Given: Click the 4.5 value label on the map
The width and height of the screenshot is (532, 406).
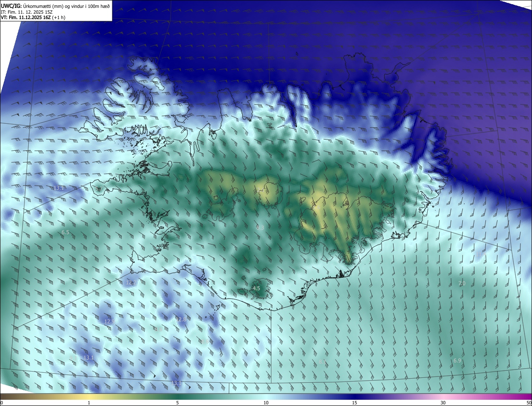Looking at the screenshot, I should coord(256,288).
